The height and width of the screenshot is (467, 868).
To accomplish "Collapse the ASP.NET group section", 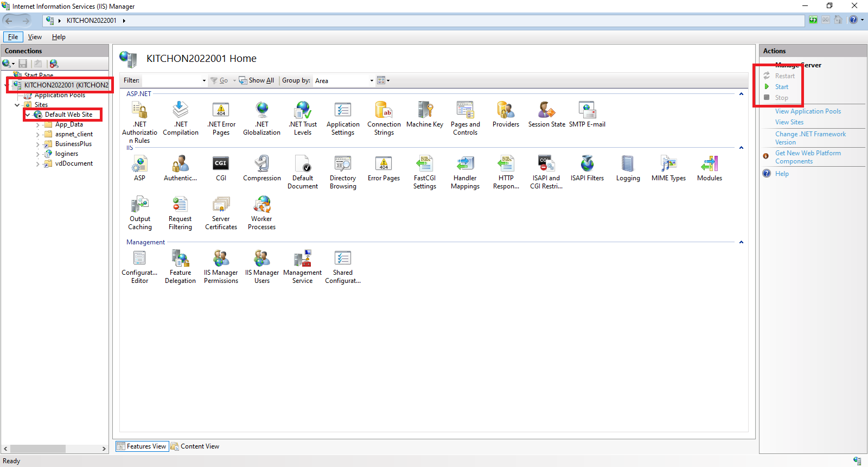I will point(741,94).
